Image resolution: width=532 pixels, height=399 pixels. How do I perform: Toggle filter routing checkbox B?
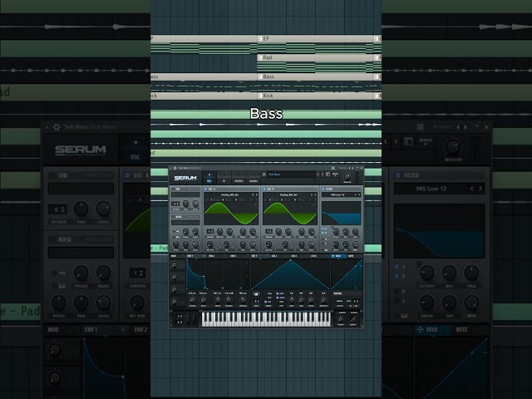[x=323, y=233]
